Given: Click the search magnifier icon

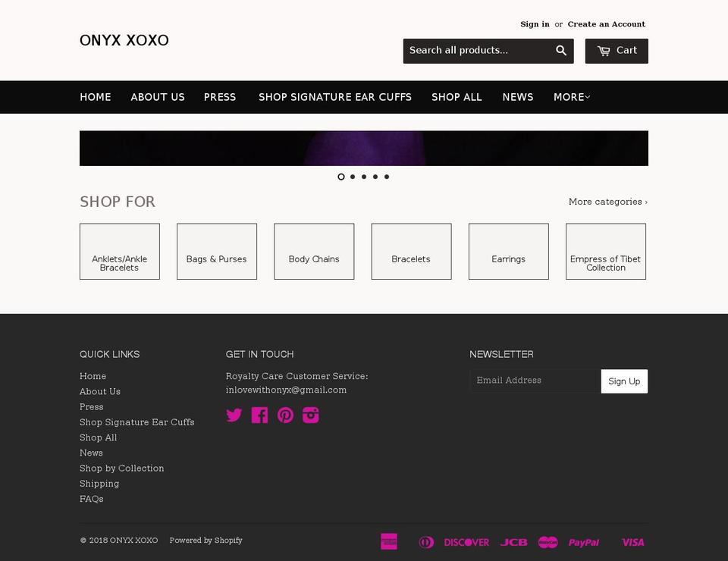Looking at the screenshot, I should (x=561, y=51).
